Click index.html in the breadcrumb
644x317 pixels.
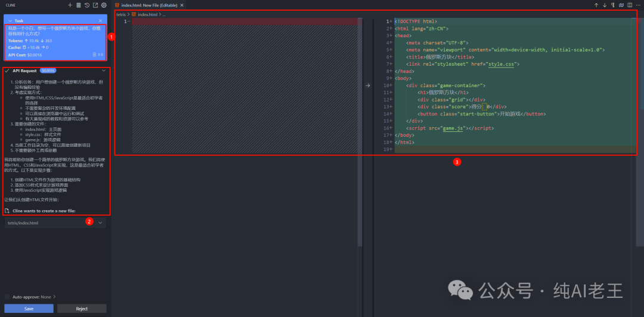(x=147, y=14)
